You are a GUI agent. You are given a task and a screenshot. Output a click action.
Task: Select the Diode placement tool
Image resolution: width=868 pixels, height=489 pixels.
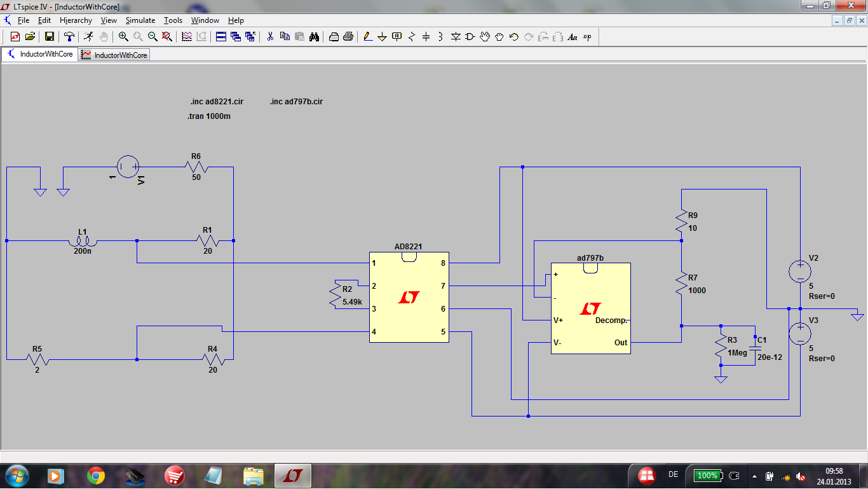pyautogui.click(x=456, y=37)
